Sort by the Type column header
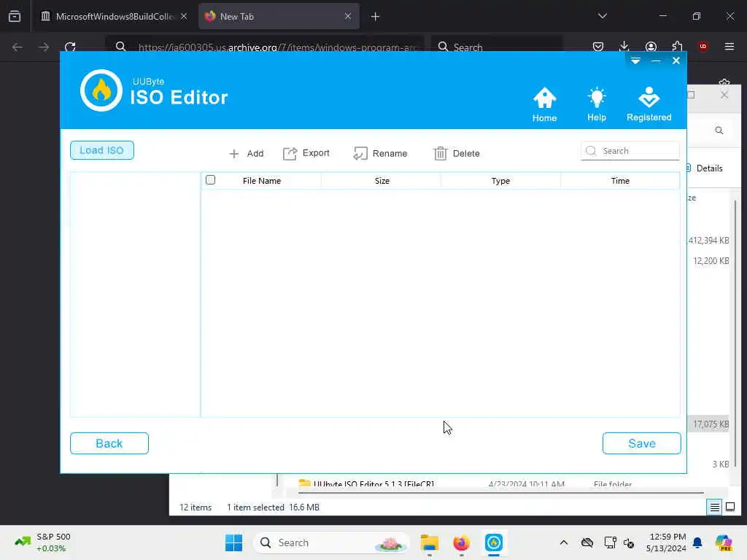This screenshot has width=747, height=560. click(500, 181)
